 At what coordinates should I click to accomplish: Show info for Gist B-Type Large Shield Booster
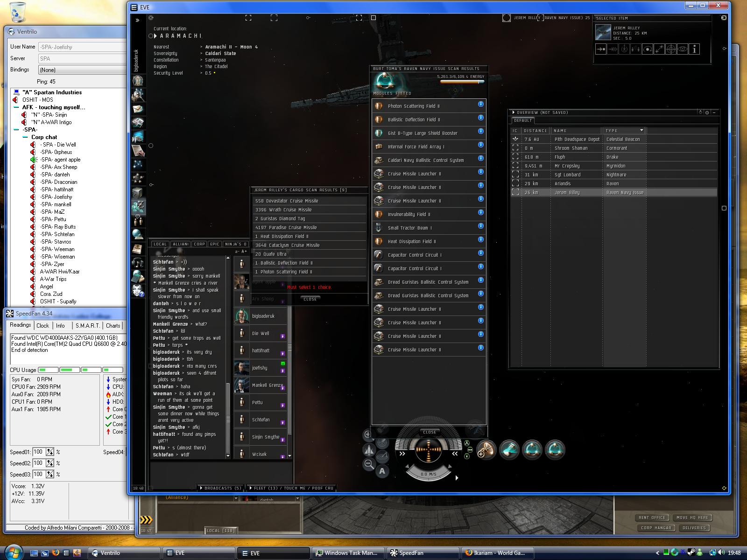pyautogui.click(x=480, y=131)
